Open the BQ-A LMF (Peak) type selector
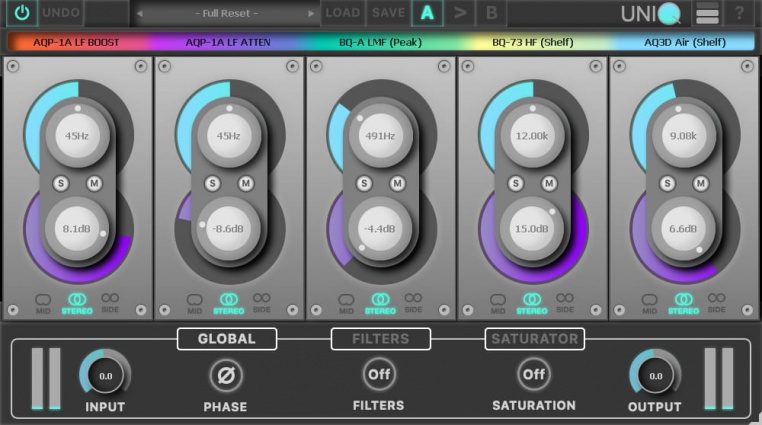This screenshot has height=425, width=762. point(379,43)
